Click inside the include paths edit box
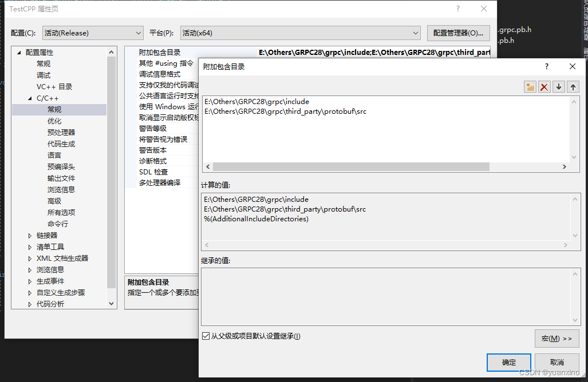The height and width of the screenshot is (382, 588). (344, 126)
